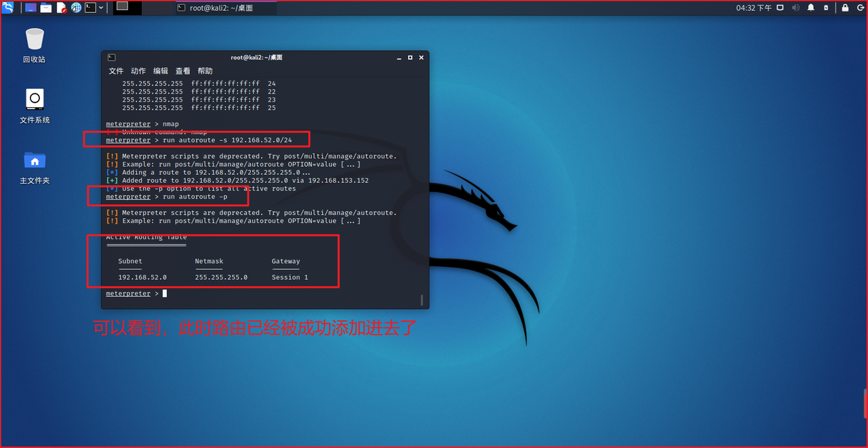868x448 pixels.
Task: Open the 编辑 menu in terminal
Action: [161, 70]
